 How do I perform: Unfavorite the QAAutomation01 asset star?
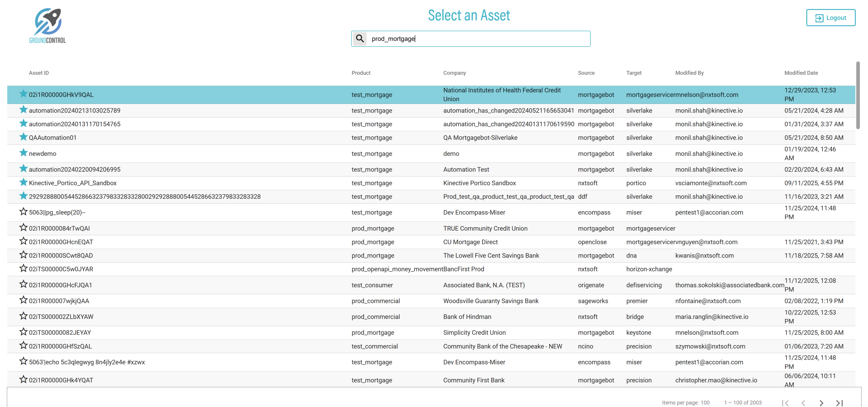pyautogui.click(x=23, y=137)
